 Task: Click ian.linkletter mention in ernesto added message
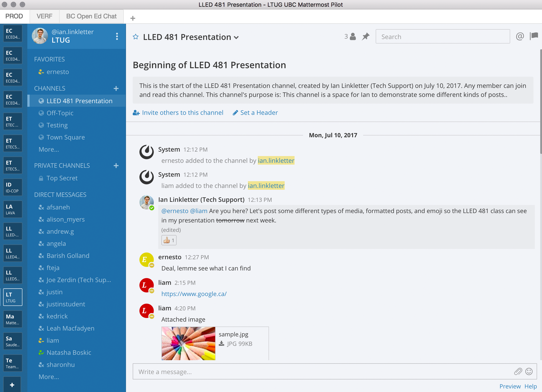[276, 161]
